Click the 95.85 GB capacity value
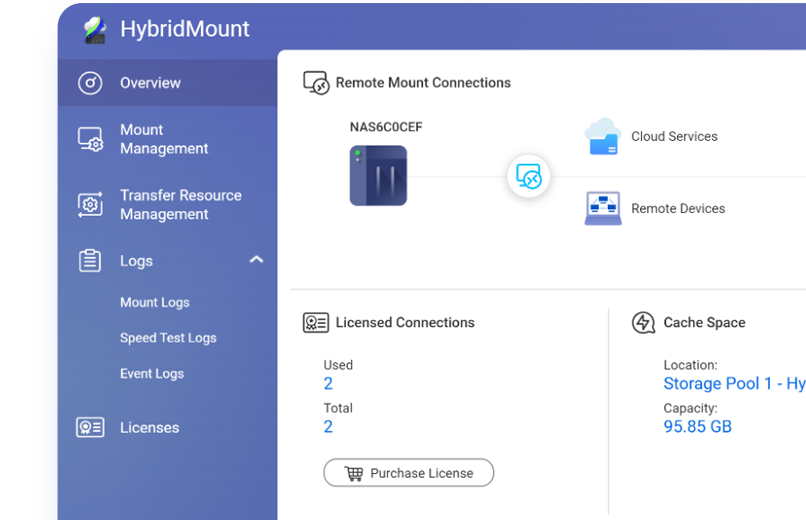 click(698, 426)
